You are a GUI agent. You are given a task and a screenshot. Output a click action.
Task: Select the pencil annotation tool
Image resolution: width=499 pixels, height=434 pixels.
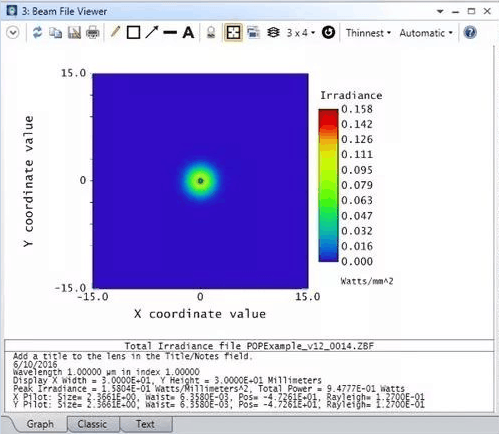115,32
